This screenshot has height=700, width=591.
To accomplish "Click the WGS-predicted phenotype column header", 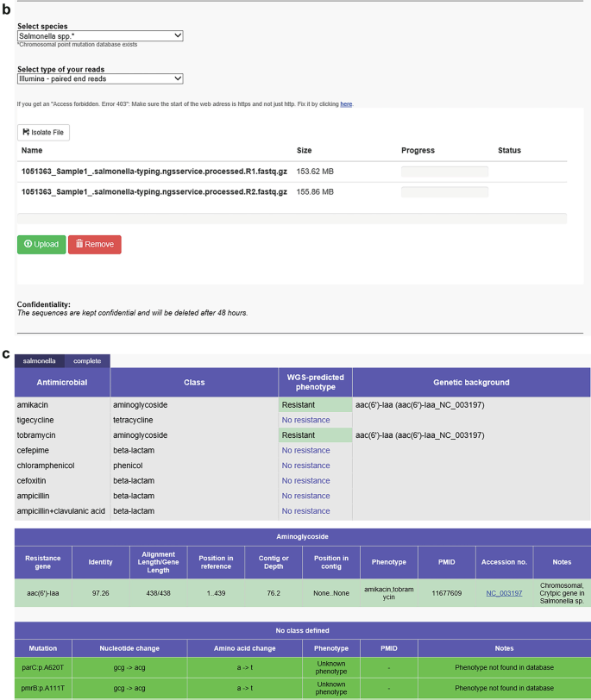I will (315, 382).
